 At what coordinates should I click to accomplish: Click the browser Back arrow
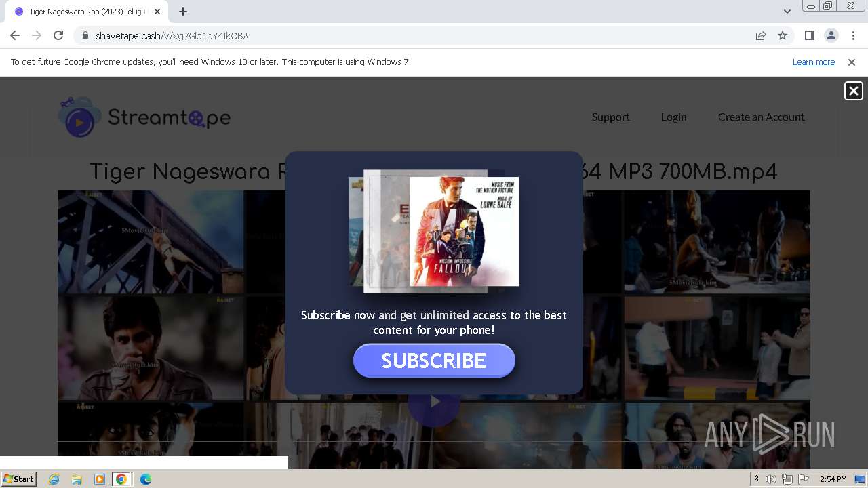click(x=15, y=35)
